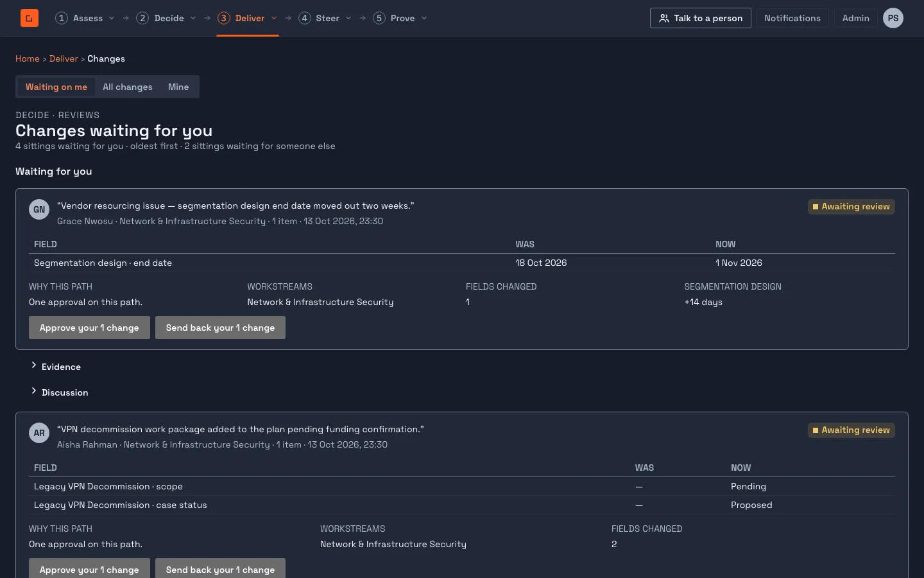924x578 pixels.
Task: Open the Admin section
Action: (x=856, y=18)
